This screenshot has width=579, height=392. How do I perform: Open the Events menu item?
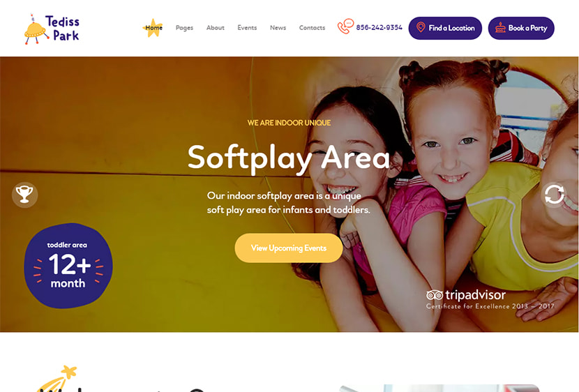pos(247,28)
